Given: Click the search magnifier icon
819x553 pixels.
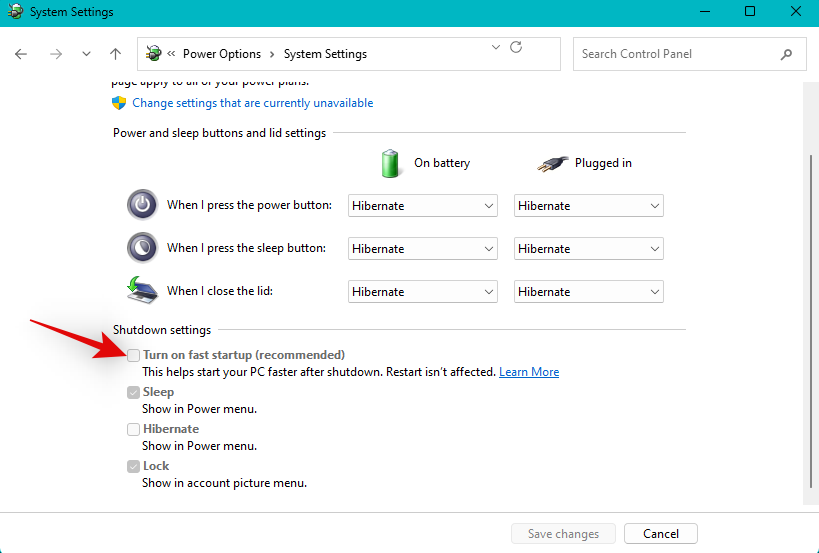Looking at the screenshot, I should tap(786, 54).
